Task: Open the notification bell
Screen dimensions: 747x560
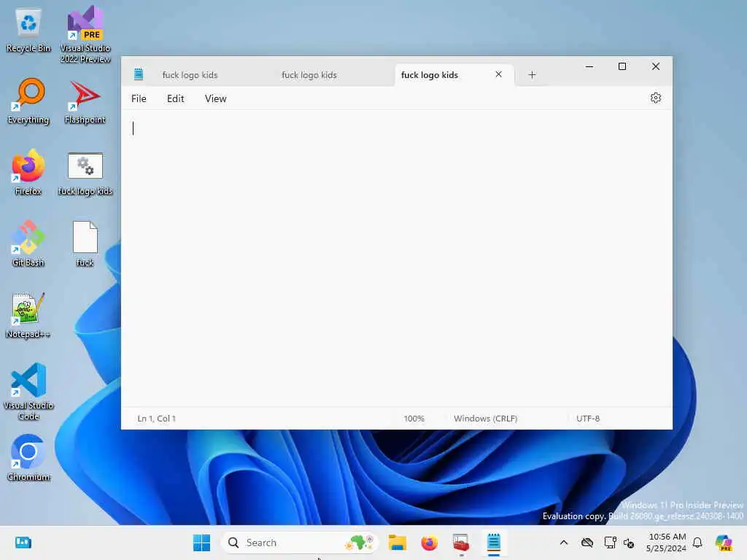Action: (697, 542)
